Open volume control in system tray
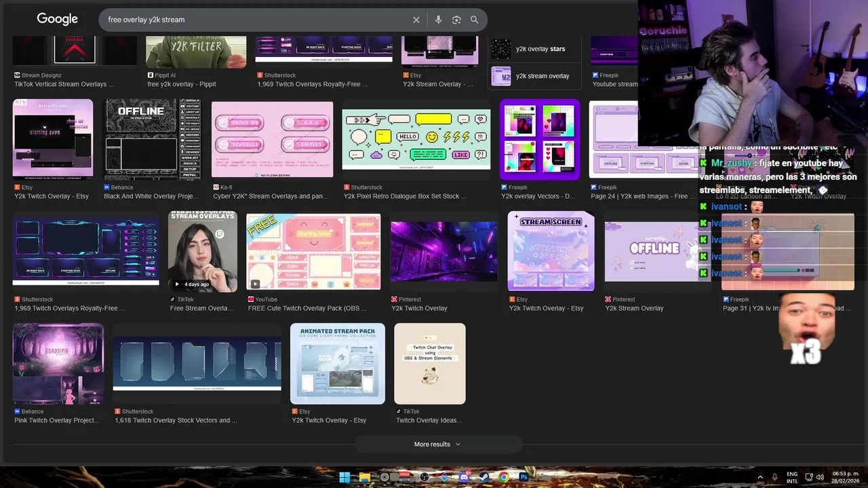The image size is (868, 488). (x=821, y=477)
